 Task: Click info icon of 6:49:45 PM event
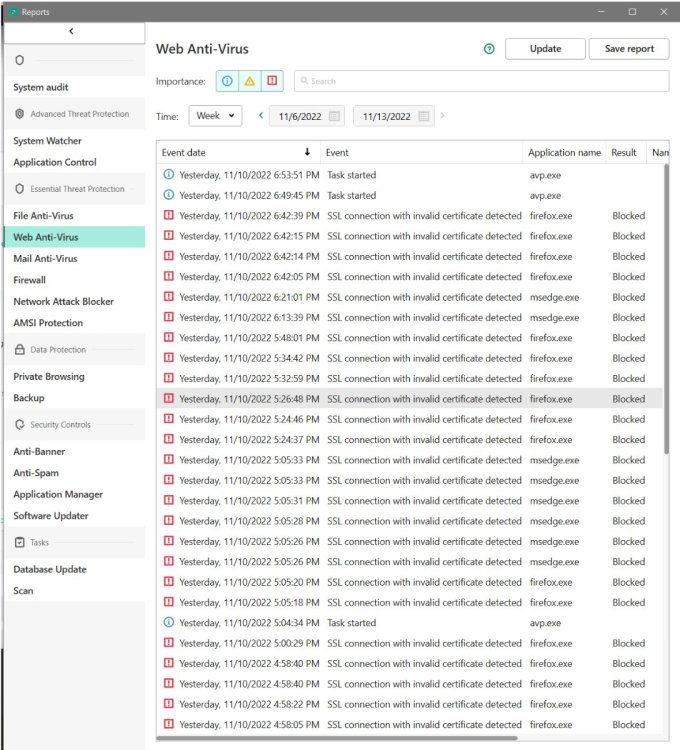pyautogui.click(x=169, y=195)
